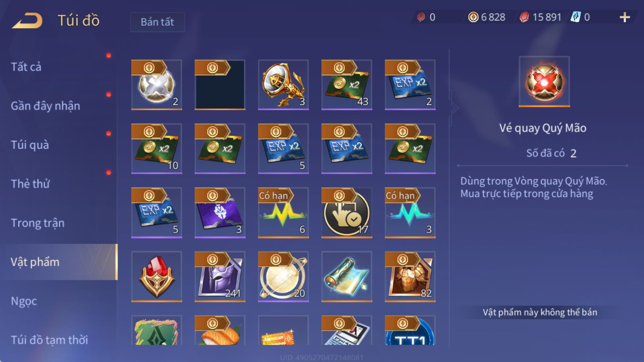Choose the golden scroll map item
The image size is (644, 362).
[x=347, y=277]
